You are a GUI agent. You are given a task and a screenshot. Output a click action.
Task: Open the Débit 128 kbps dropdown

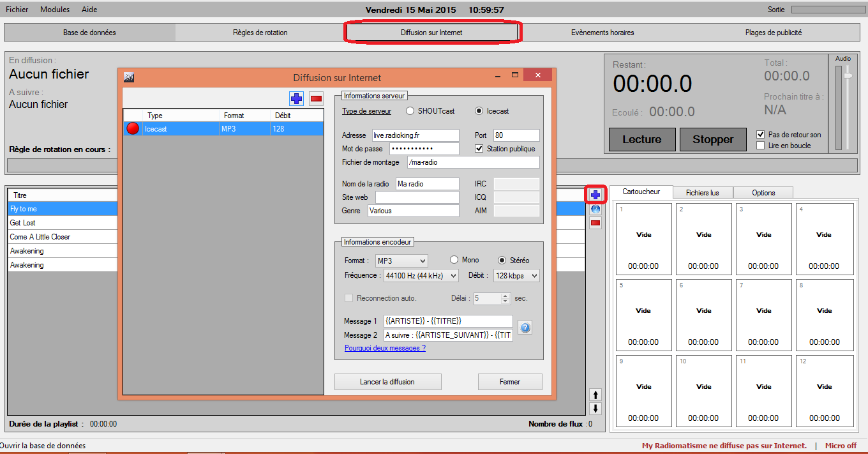coord(516,276)
